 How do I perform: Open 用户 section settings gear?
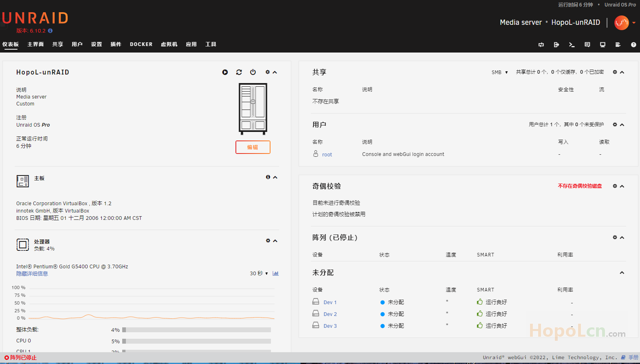(615, 125)
